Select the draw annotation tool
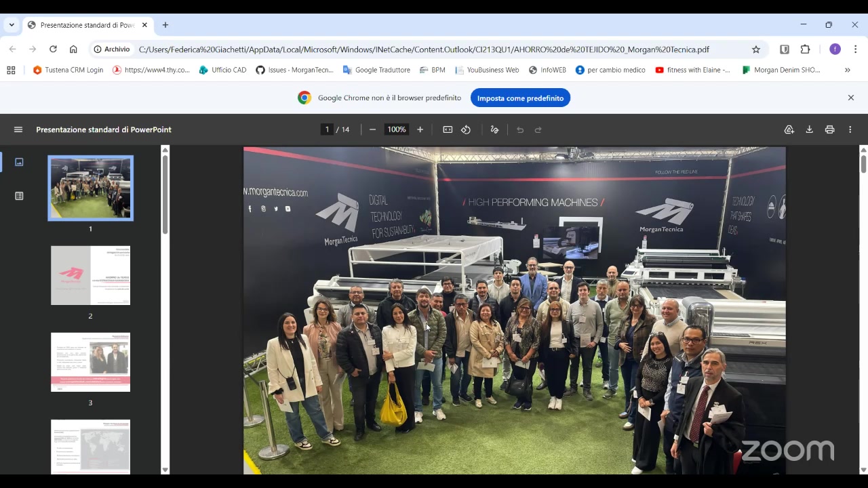This screenshot has width=868, height=488. pyautogui.click(x=494, y=129)
